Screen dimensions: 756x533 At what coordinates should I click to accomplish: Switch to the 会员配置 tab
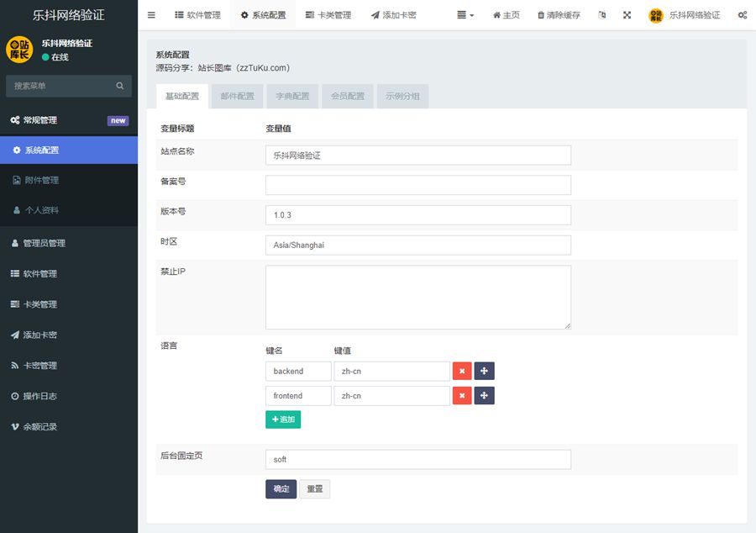(x=347, y=96)
